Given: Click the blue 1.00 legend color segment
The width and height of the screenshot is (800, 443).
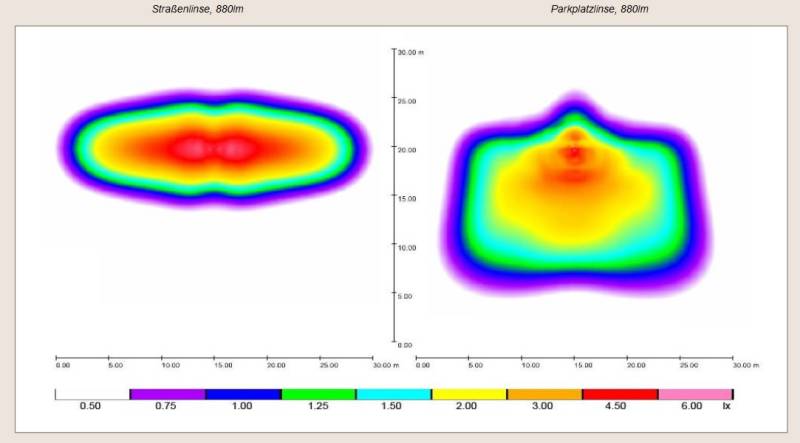Looking at the screenshot, I should tap(243, 394).
